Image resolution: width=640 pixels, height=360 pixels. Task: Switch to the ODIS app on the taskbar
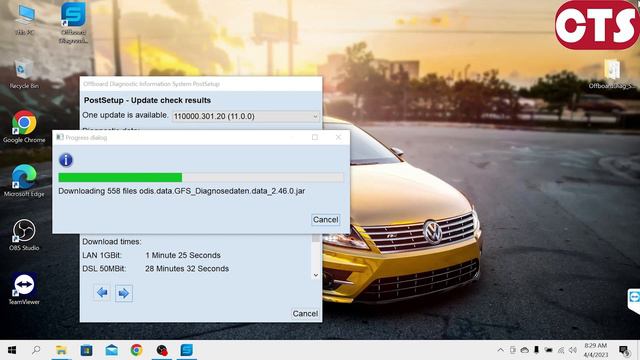(x=187, y=350)
